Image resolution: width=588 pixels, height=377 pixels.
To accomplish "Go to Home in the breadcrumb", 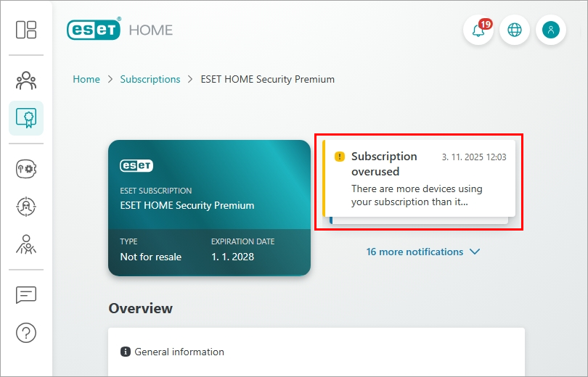I will point(86,79).
